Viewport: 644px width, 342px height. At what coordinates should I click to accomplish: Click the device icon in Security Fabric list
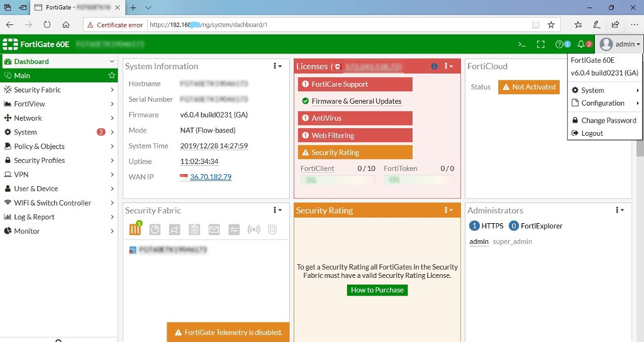133,250
